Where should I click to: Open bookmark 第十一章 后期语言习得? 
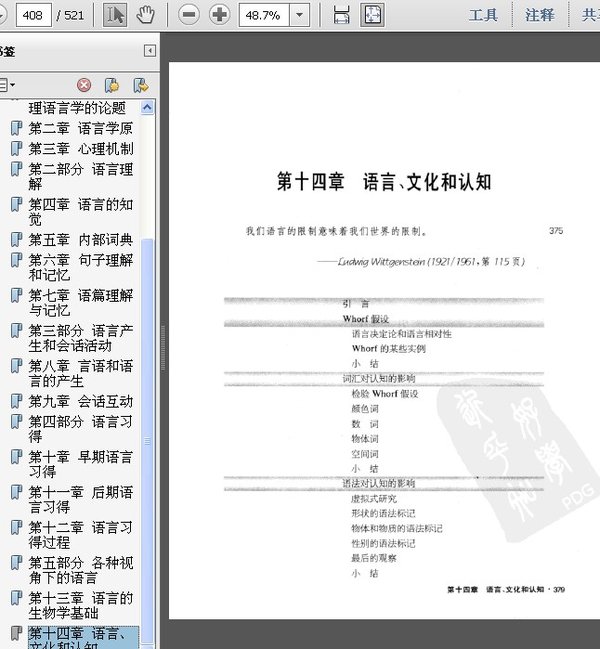(81, 499)
